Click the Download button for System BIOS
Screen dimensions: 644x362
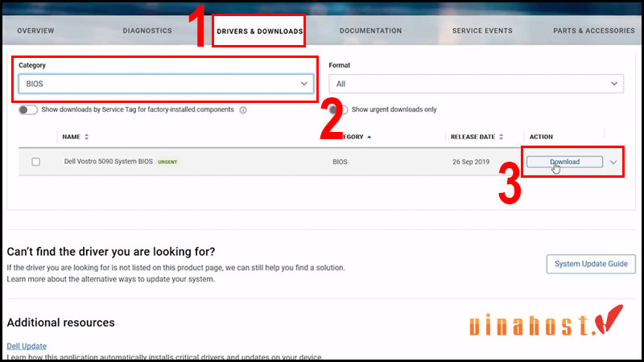(565, 162)
